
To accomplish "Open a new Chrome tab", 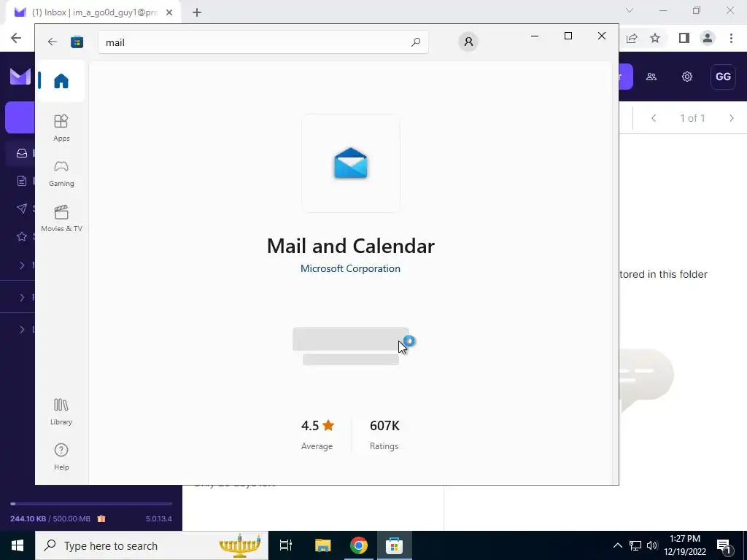I will click(197, 13).
